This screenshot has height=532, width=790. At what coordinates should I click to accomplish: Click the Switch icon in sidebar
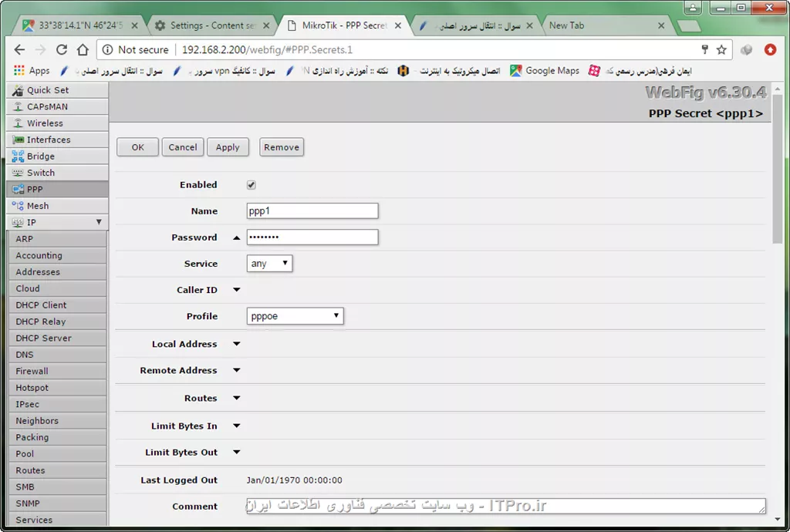[x=18, y=173]
